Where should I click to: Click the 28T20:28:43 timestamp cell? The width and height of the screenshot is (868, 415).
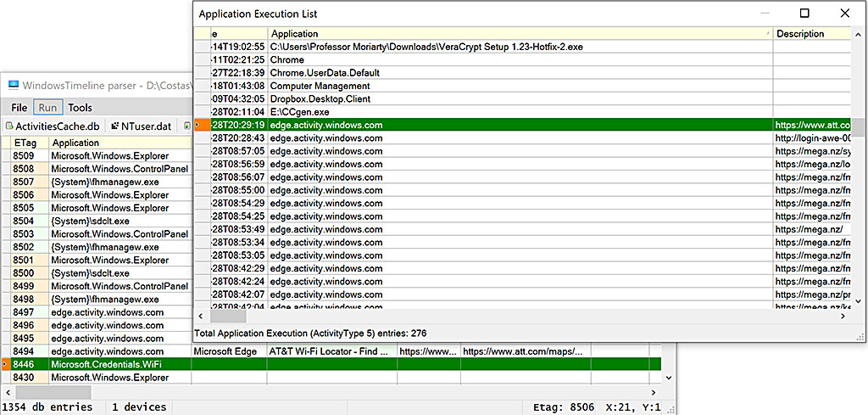point(239,138)
